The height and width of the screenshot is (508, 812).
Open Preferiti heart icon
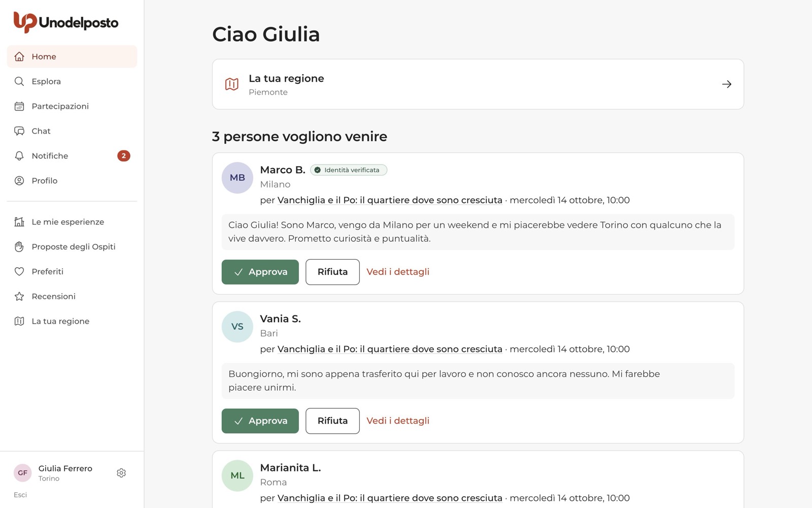(19, 272)
